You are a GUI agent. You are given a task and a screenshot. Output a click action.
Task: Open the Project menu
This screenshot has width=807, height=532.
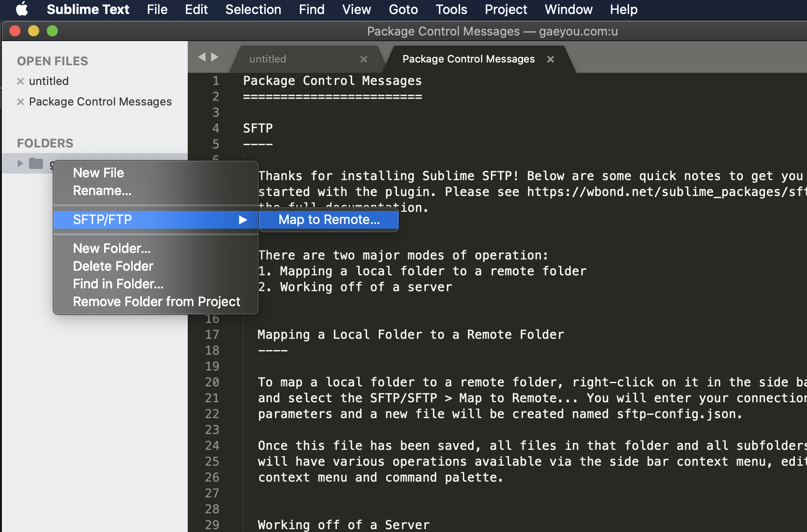tap(506, 9)
